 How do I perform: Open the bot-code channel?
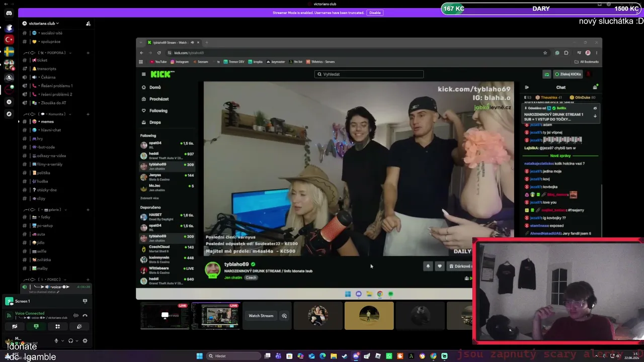[55, 147]
